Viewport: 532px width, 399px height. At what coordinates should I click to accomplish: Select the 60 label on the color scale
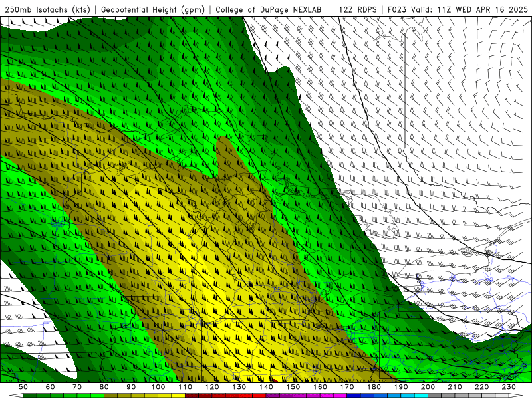click(51, 387)
